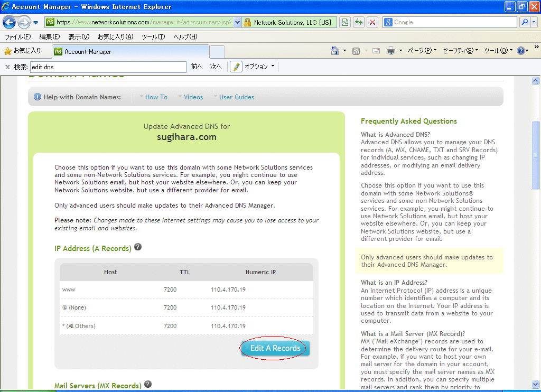Open the 編集(E) menu
This screenshot has width=541, height=392.
49,36
